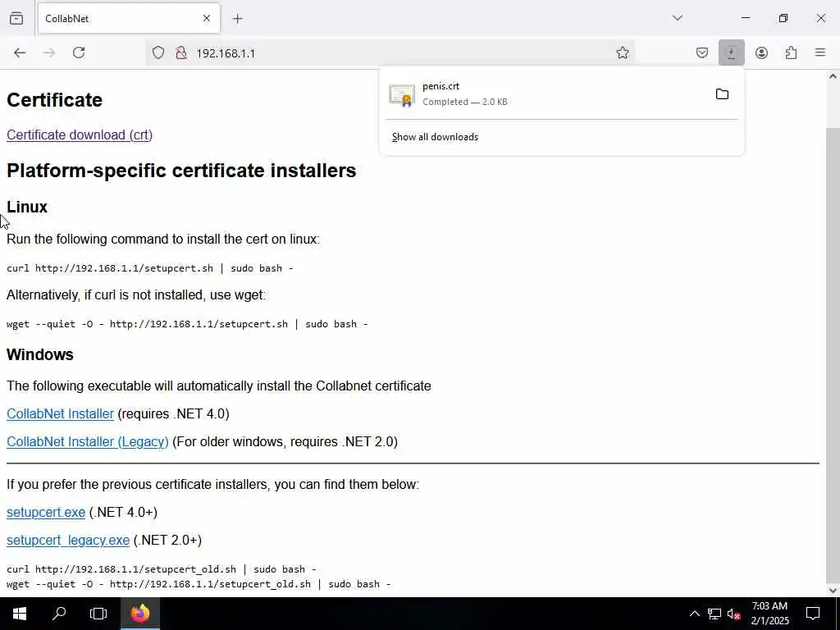Viewport: 840px width, 630px height.
Task: Show downloaded file in folder
Action: tap(722, 94)
